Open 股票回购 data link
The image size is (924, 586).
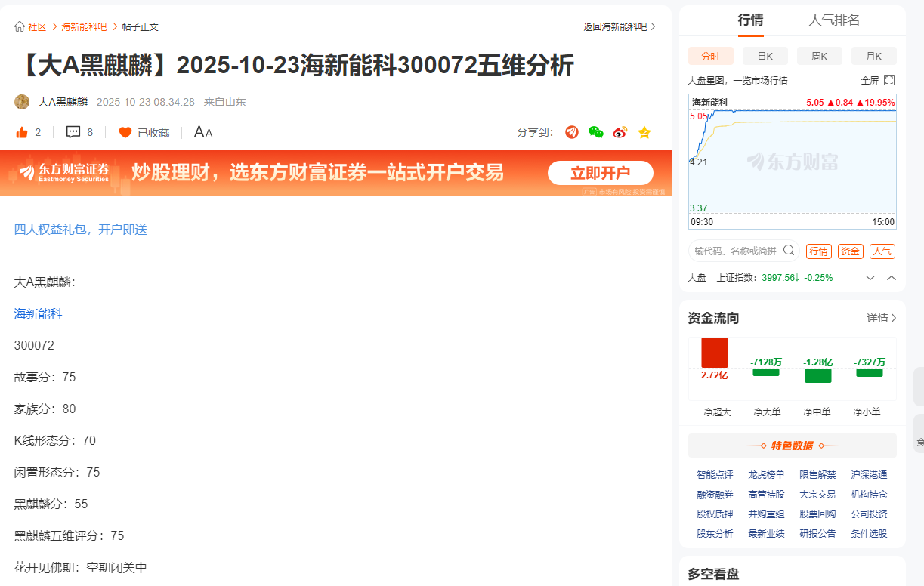(817, 514)
